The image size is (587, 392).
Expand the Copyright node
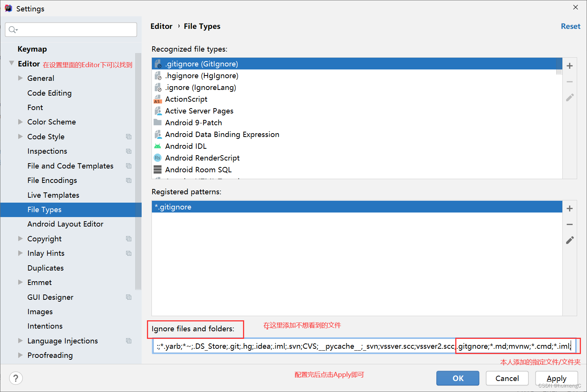click(x=21, y=238)
